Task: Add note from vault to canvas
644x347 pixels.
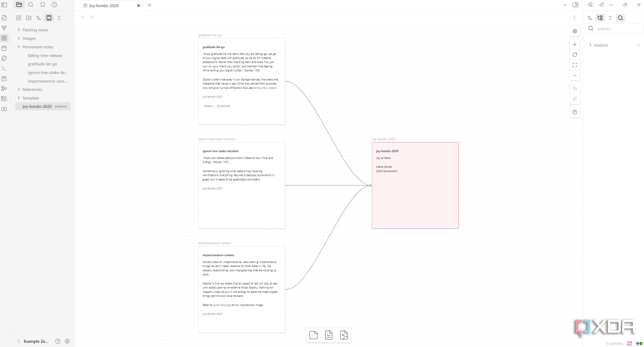Action: pos(329,335)
